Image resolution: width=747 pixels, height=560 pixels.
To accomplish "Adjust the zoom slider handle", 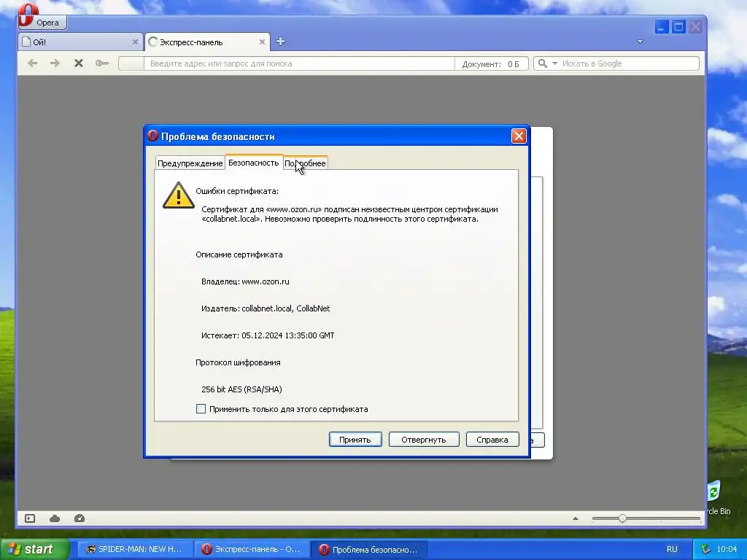I will pos(622,518).
